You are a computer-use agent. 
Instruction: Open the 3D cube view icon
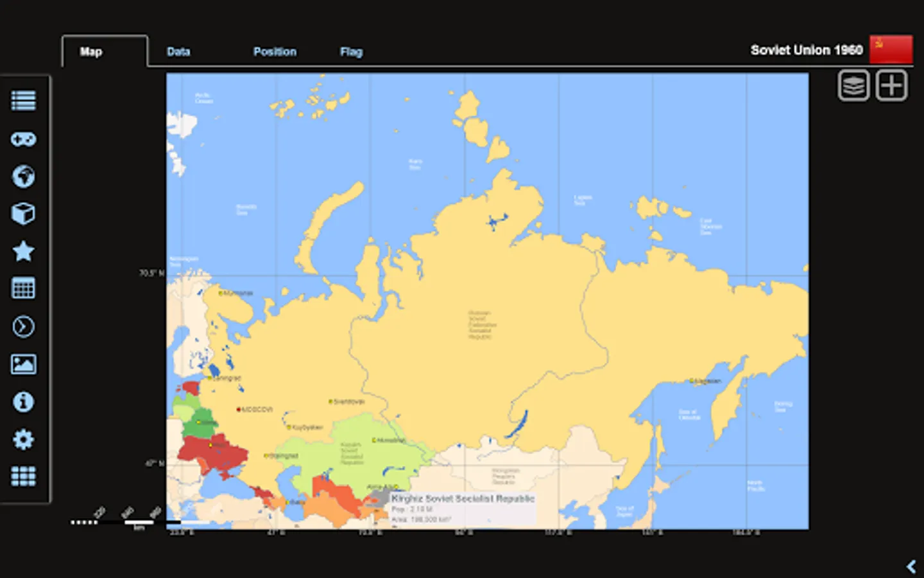pyautogui.click(x=24, y=214)
